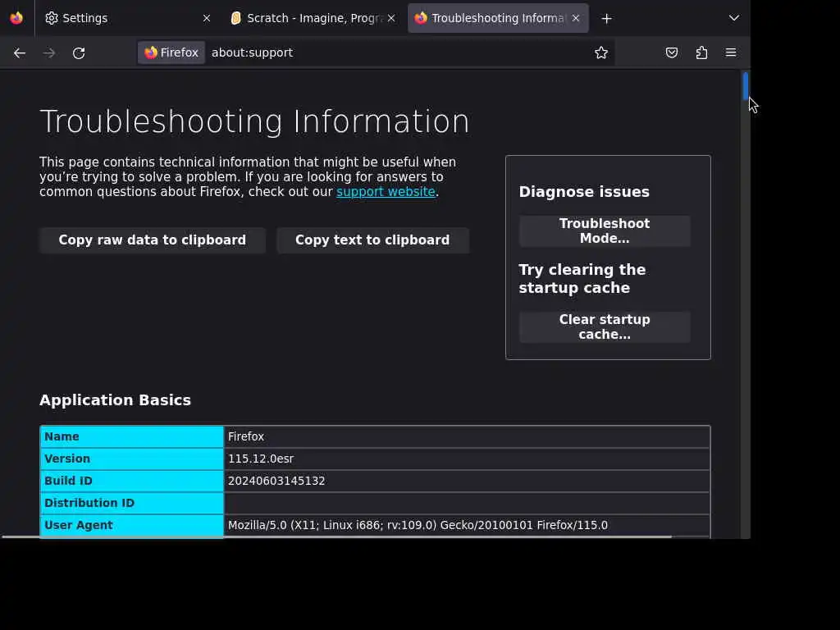Close the Troubleshooting Information tab
The image size is (840, 630).
575,18
